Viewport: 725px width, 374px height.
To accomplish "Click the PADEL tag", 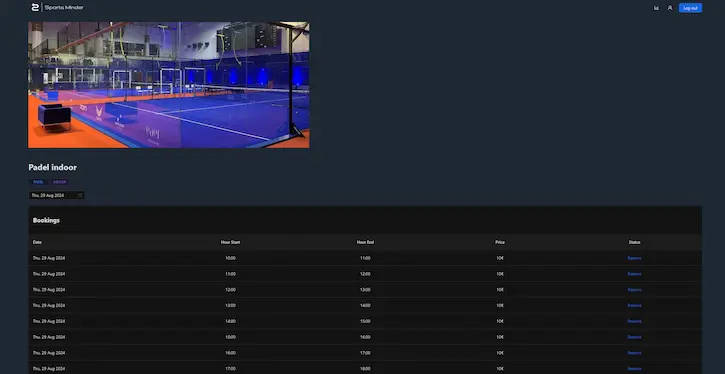I will point(38,182).
